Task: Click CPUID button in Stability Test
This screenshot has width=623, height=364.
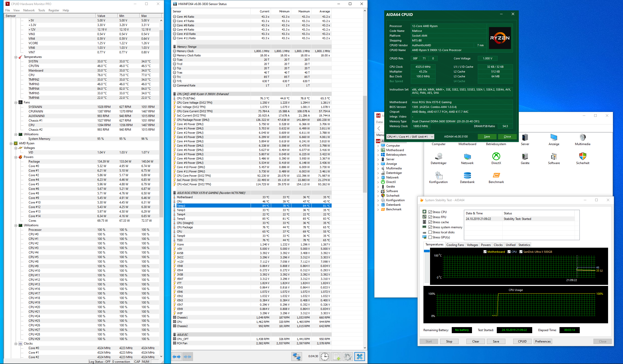Action: point(522,341)
